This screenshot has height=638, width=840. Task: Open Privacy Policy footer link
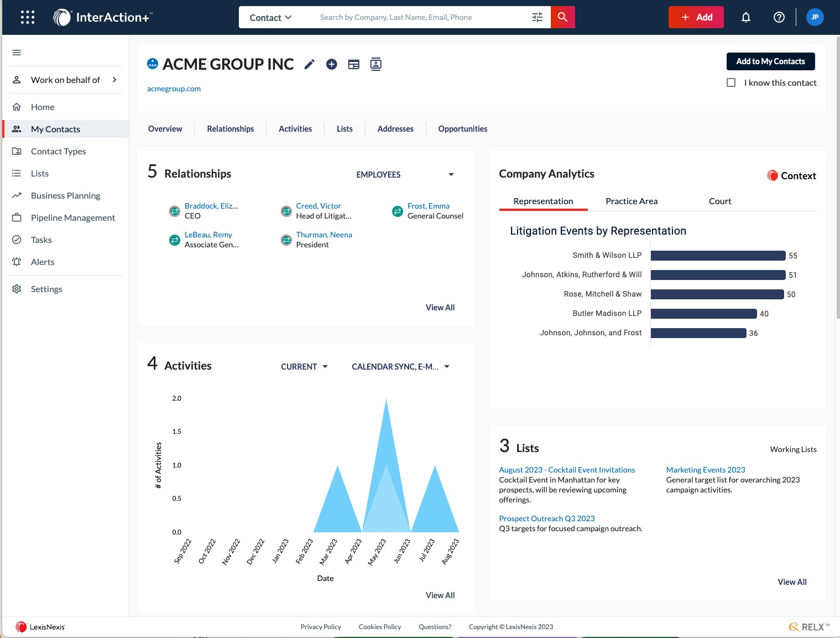[321, 627]
